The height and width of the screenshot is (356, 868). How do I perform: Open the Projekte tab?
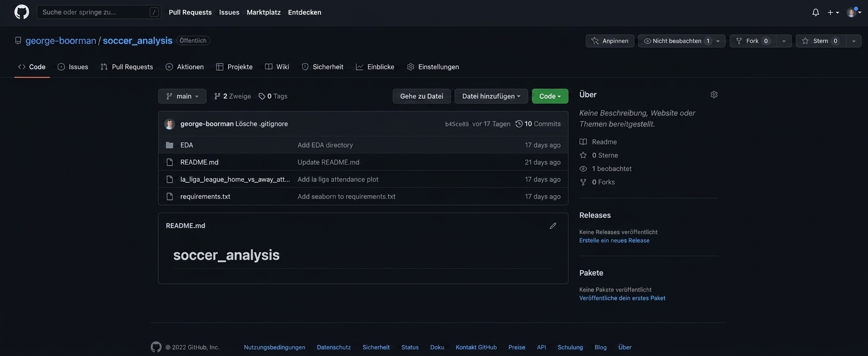tap(234, 67)
